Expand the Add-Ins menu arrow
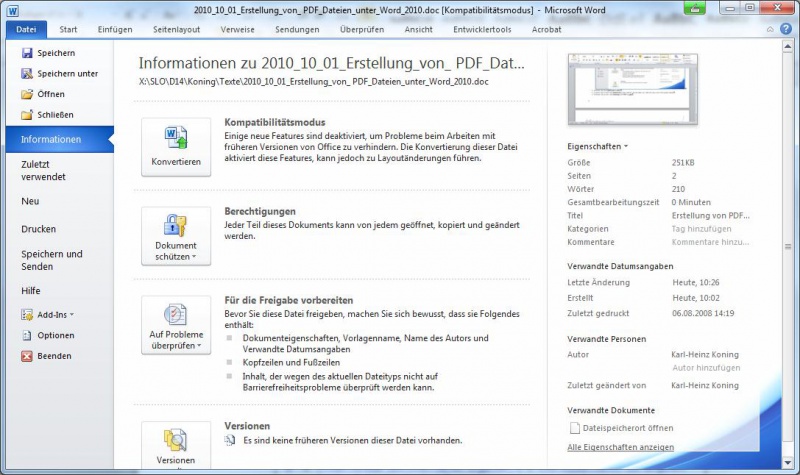 point(72,315)
